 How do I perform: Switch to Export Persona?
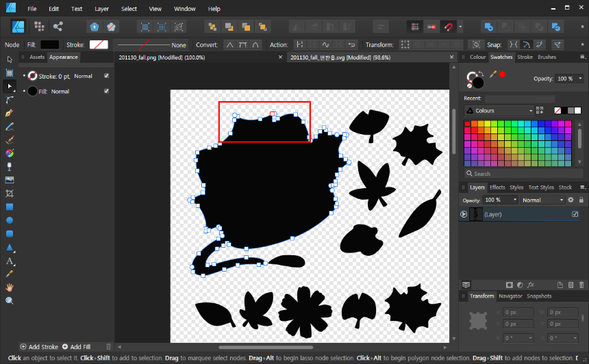click(x=58, y=27)
